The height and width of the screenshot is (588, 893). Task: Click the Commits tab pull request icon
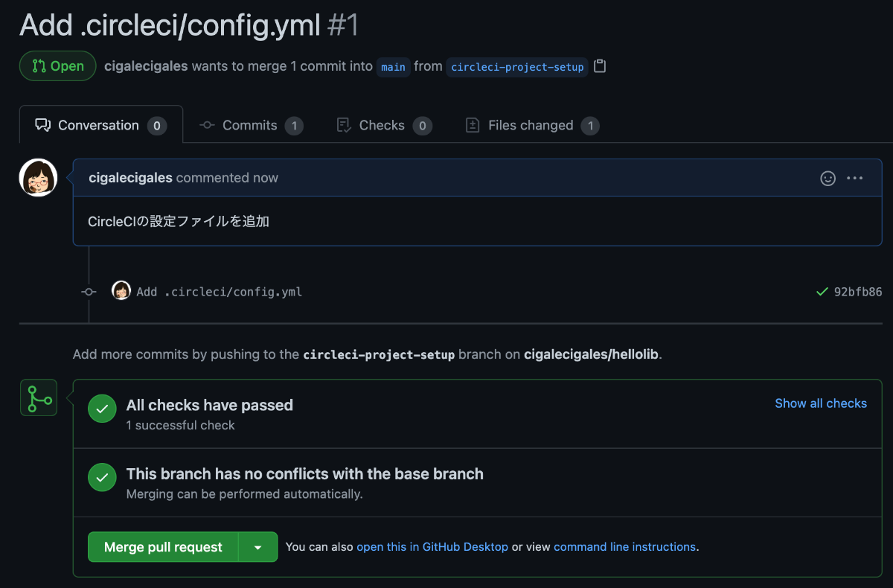pyautogui.click(x=206, y=125)
